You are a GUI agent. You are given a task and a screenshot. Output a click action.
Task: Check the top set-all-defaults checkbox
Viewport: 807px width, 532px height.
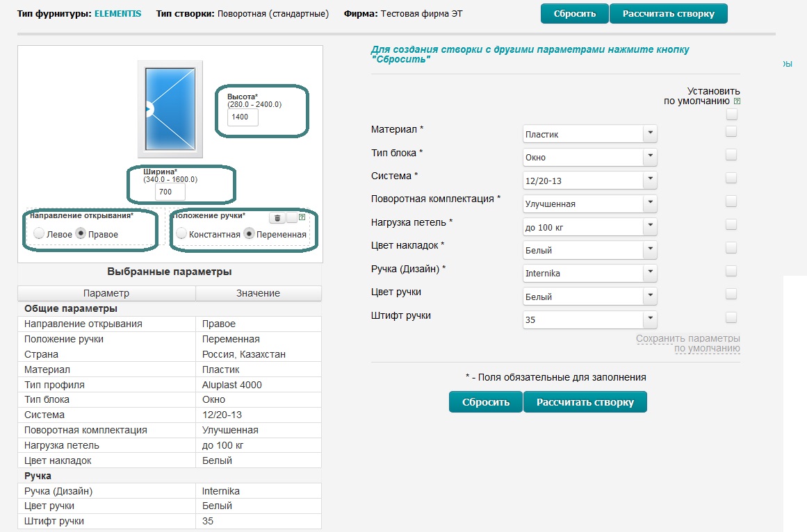[731, 115]
